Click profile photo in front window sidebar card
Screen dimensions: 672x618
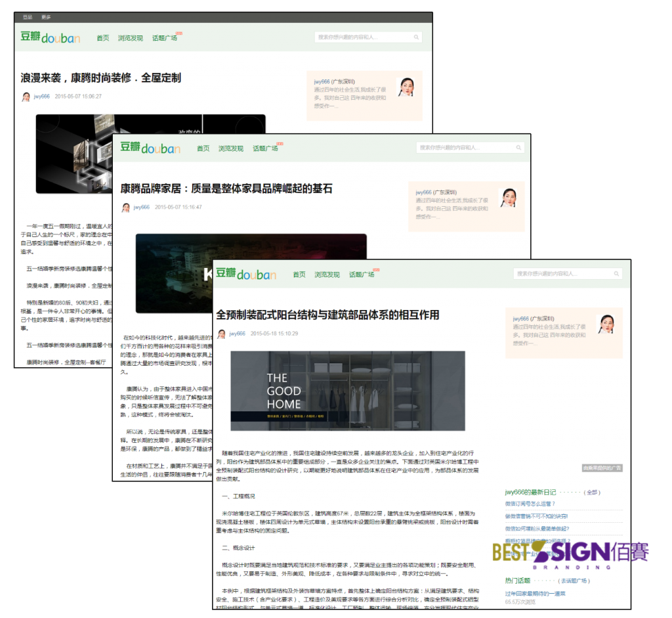point(606,324)
